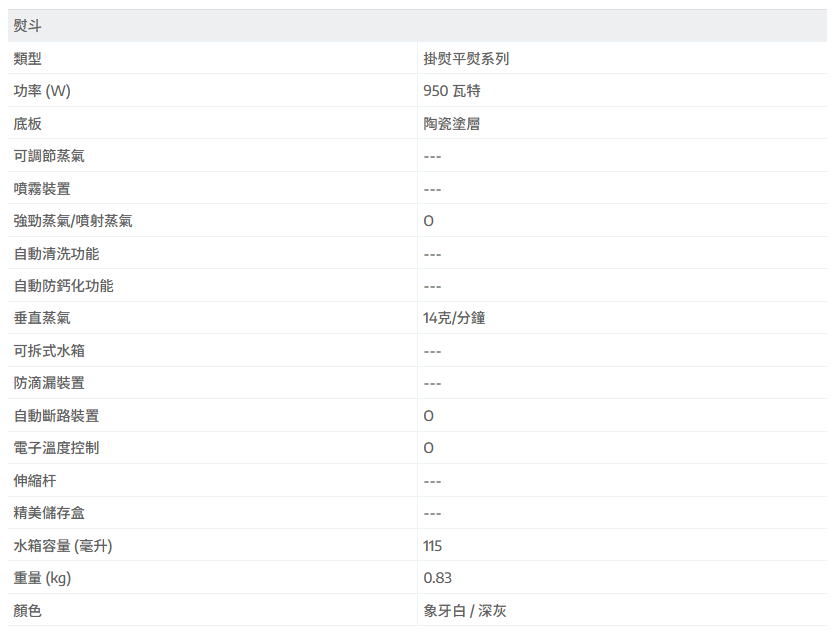Click the 掛熨平熨系列 type value
The image size is (836, 644).
[466, 59]
